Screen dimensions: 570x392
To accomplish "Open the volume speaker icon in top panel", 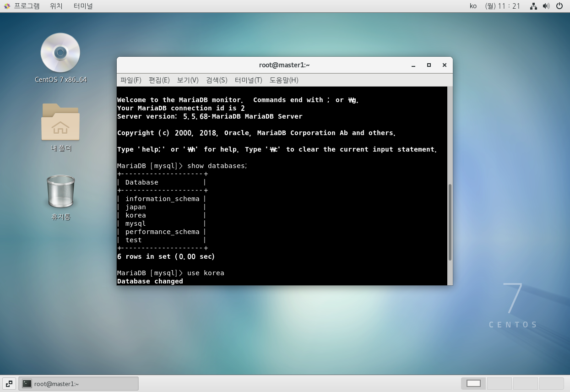I will 546,6.
